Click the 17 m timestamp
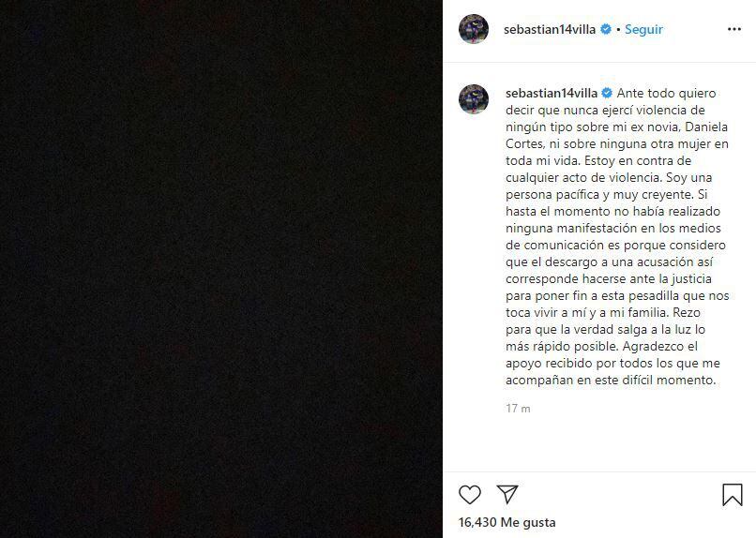 tap(518, 409)
